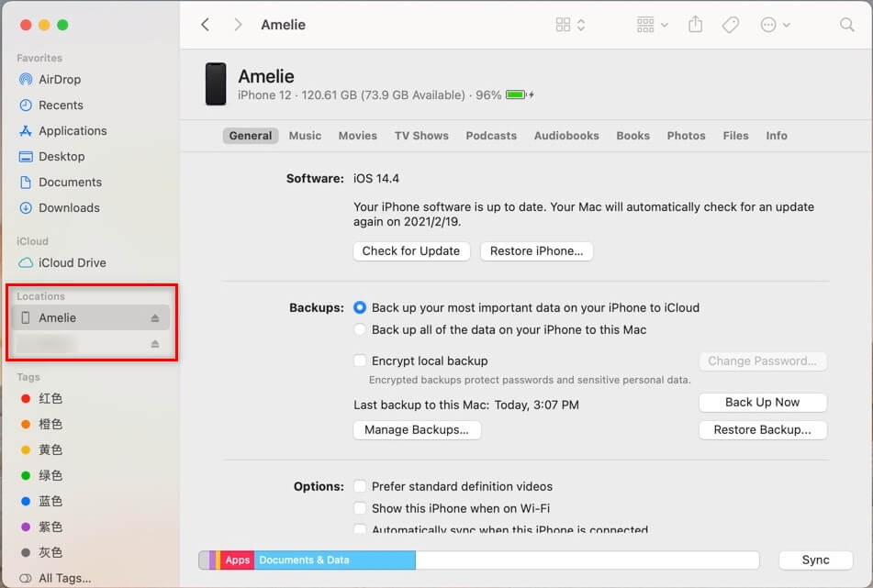The height and width of the screenshot is (588, 873).
Task: Click Documents & Data storage segment
Action: [335, 560]
